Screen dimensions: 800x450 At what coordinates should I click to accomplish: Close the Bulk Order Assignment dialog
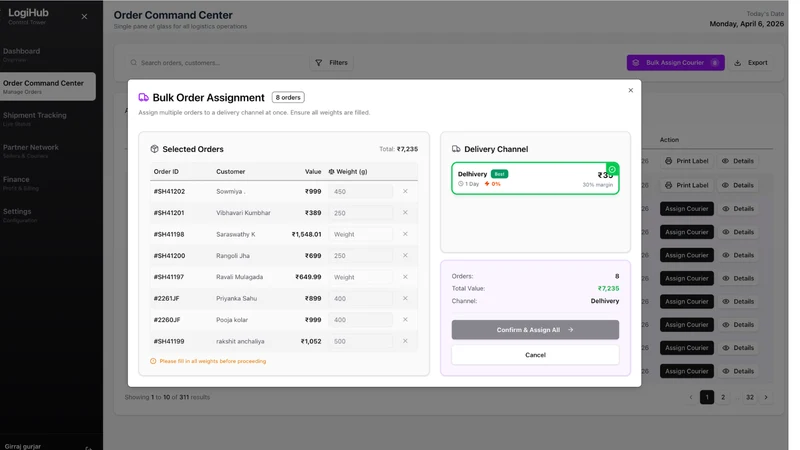pyautogui.click(x=631, y=90)
